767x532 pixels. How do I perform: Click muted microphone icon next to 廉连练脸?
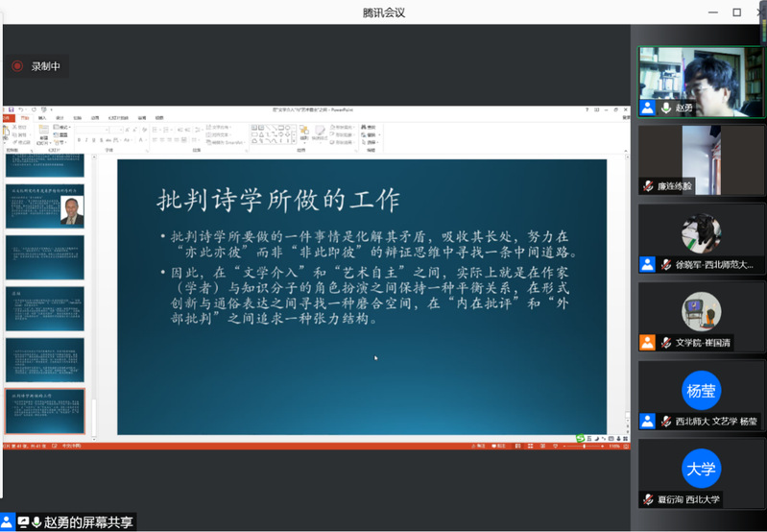tap(649, 186)
